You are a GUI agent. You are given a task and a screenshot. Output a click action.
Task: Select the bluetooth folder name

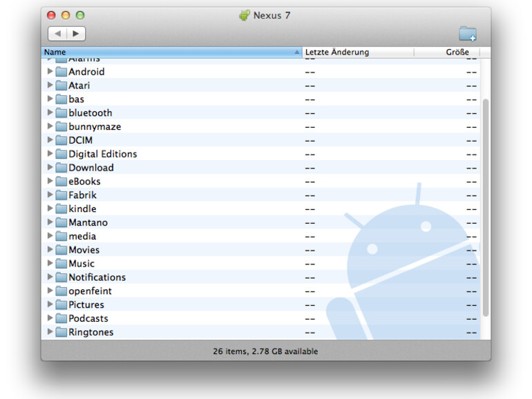click(x=91, y=113)
